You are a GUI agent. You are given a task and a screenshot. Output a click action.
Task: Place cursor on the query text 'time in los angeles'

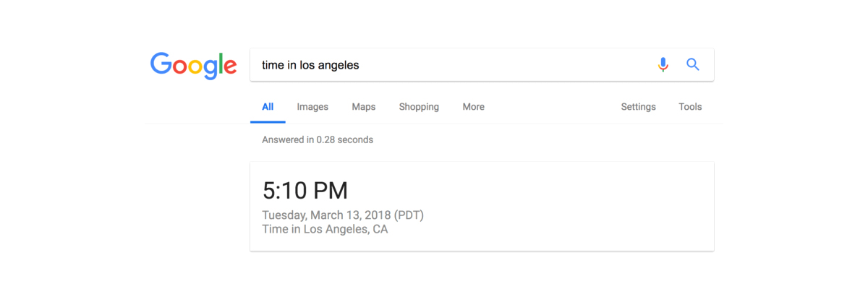tap(310, 65)
